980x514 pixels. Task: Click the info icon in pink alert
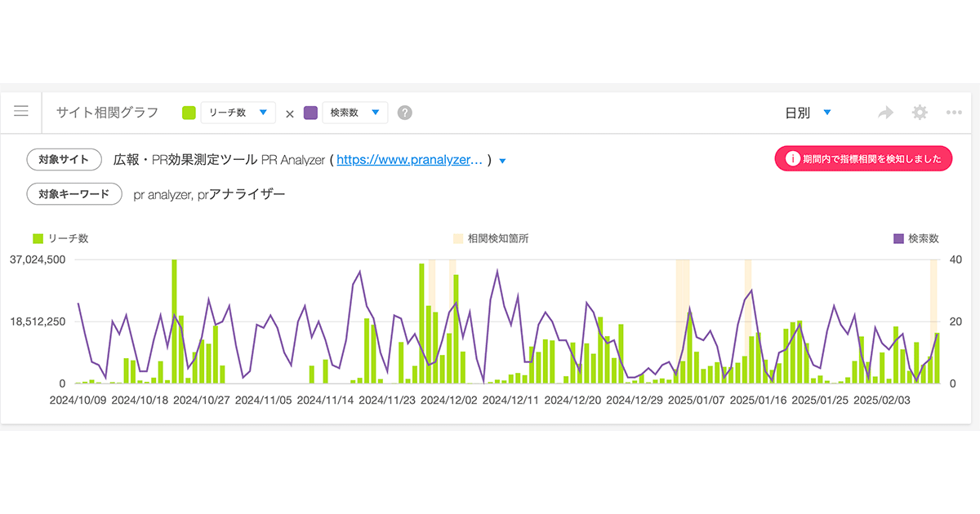pos(791,159)
